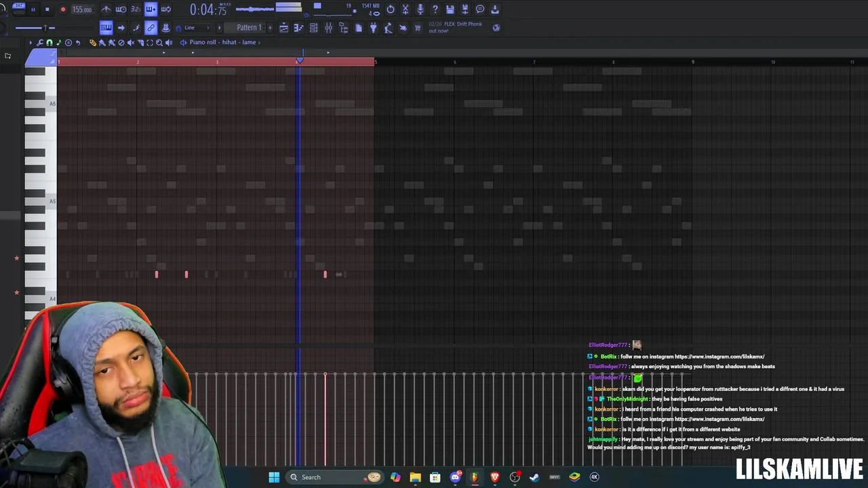Click the playhead marker on the timeline

(x=300, y=61)
